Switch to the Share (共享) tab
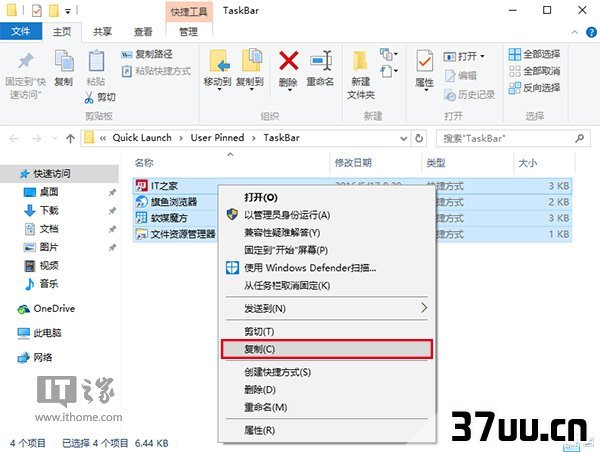This screenshot has height=452, width=600. coord(103,31)
